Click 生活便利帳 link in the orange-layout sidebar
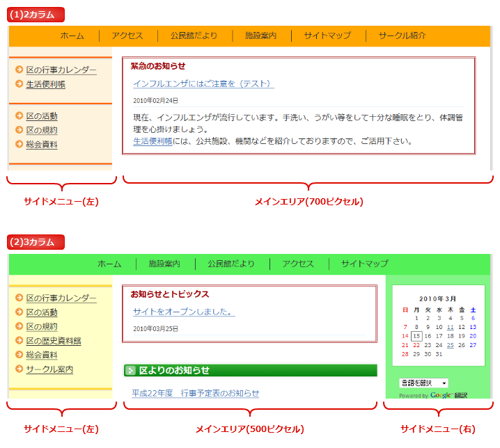The width and height of the screenshot is (500, 448). click(x=45, y=84)
